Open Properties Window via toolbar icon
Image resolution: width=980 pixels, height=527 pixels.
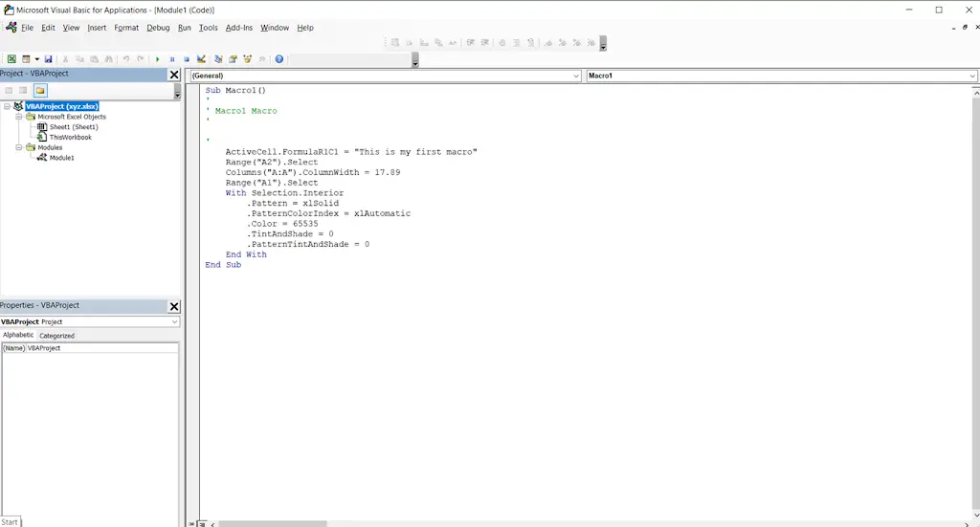233,59
